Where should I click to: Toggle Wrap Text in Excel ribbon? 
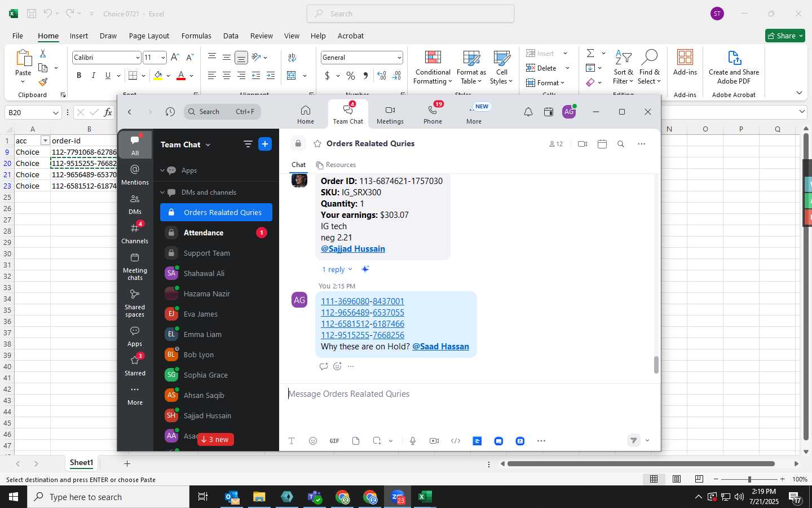pos(292,58)
